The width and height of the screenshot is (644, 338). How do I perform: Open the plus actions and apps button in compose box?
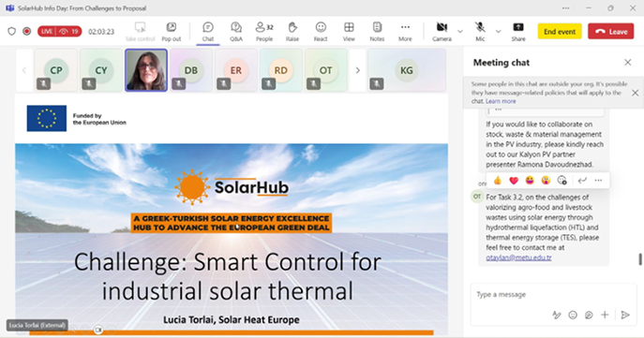(605, 315)
